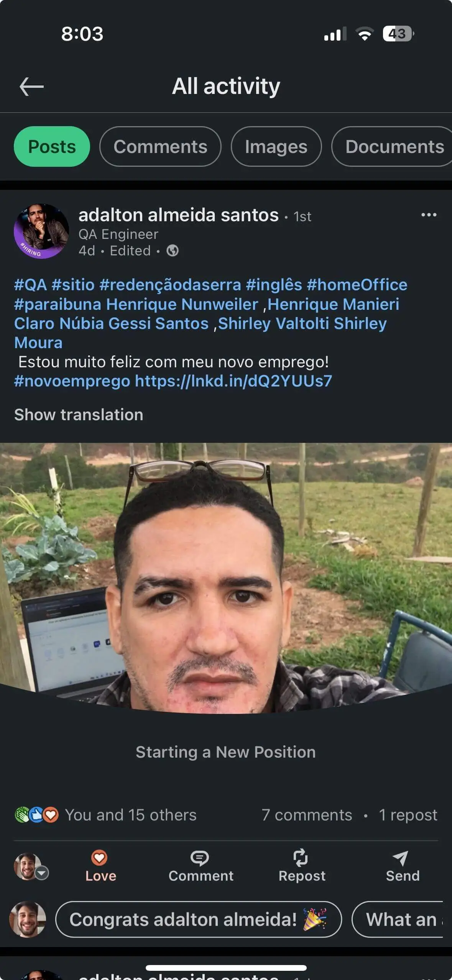Expand the react-as profile switcher arrow
Viewport: 452px width, 980px height.
42,873
